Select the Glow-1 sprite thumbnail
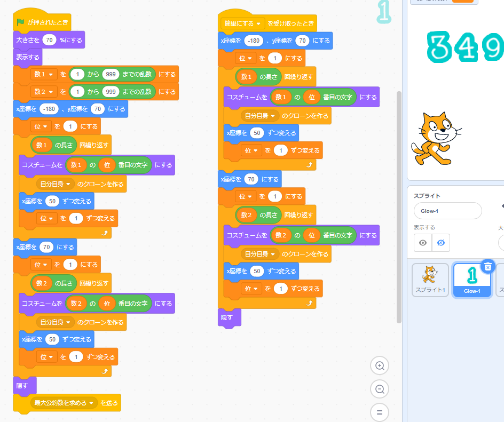Image resolution: width=504 pixels, height=422 pixels. pos(471,280)
